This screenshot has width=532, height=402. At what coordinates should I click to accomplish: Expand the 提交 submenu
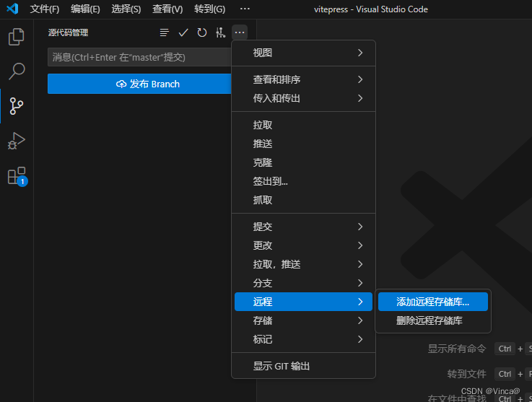point(303,227)
